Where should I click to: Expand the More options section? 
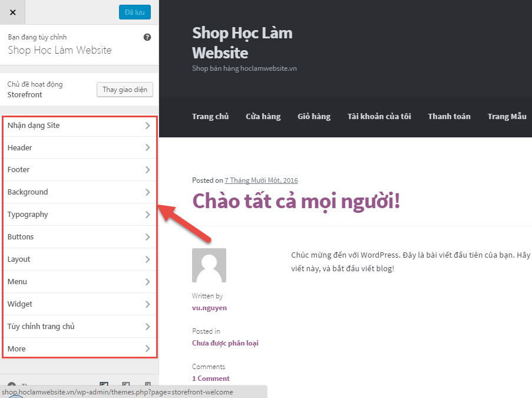[80, 348]
